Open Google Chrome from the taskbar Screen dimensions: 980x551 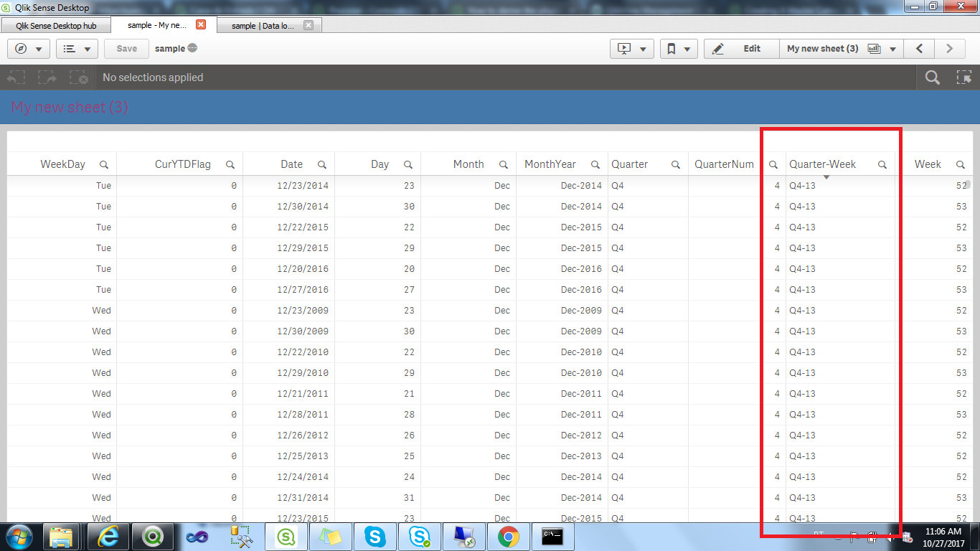point(509,537)
